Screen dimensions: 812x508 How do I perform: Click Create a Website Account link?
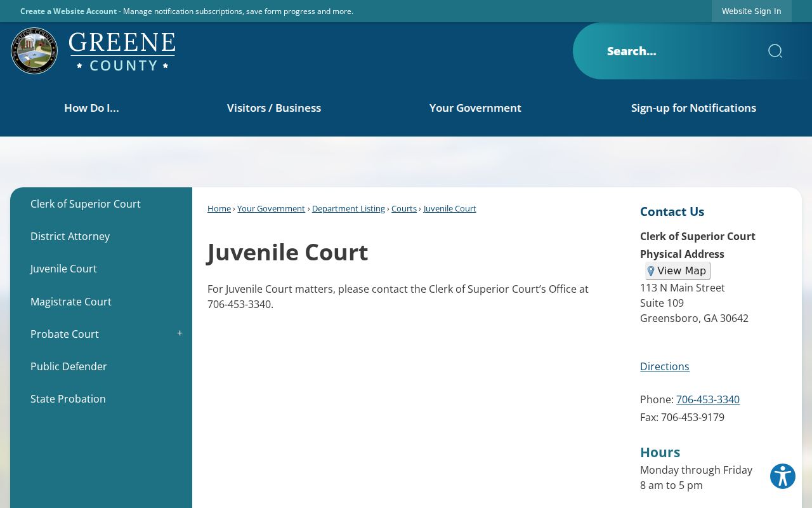click(69, 11)
